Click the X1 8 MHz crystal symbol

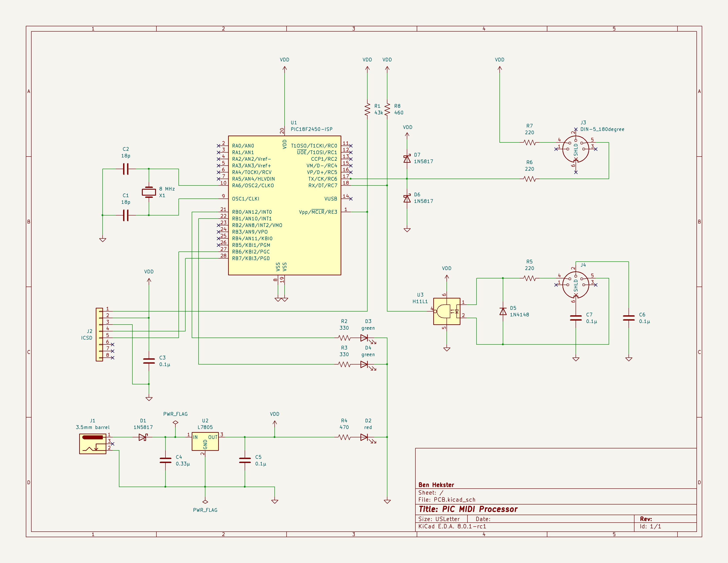(149, 192)
